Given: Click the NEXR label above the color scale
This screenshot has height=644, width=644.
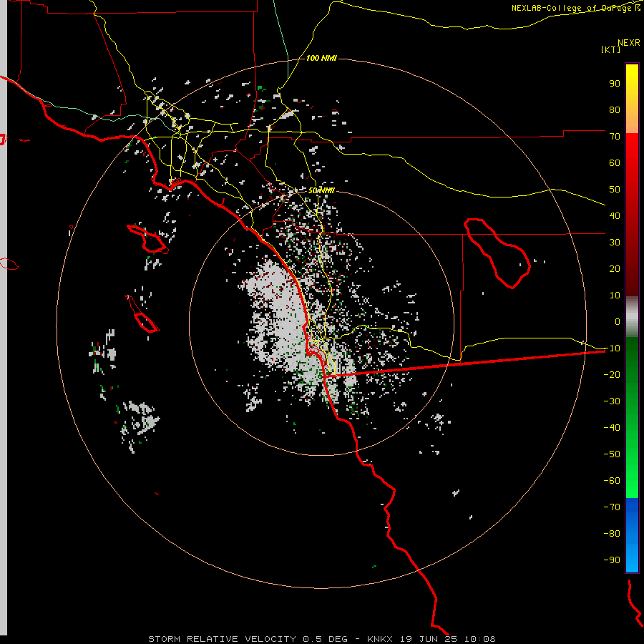Looking at the screenshot, I should point(629,43).
